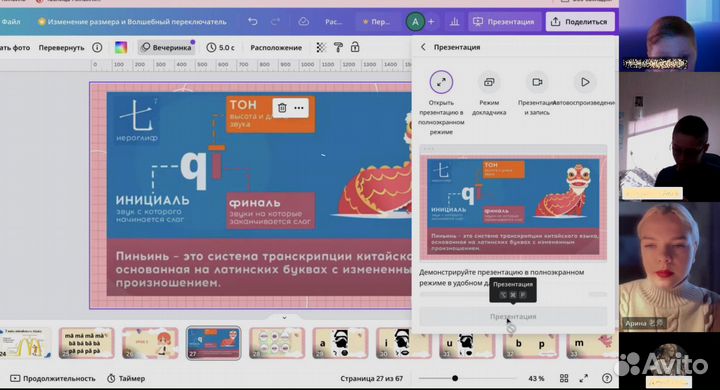Click the Поделиться share button
Screen dimensions: 720x390
[x=580, y=22]
